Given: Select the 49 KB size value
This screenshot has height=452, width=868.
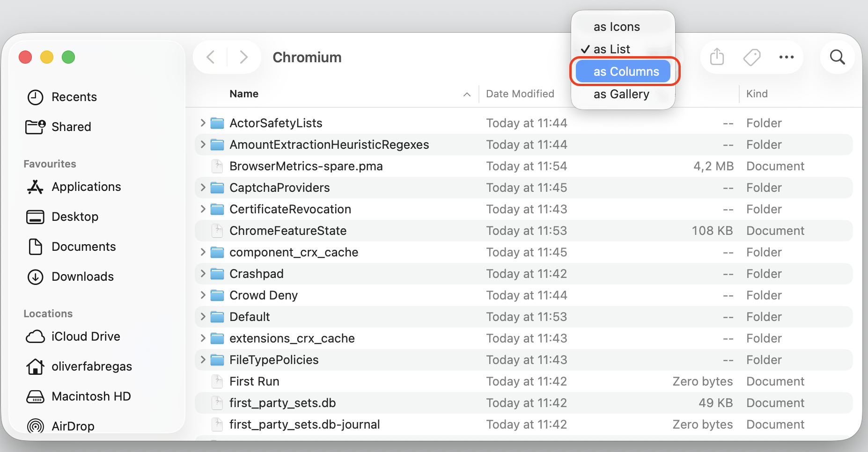Looking at the screenshot, I should (716, 403).
